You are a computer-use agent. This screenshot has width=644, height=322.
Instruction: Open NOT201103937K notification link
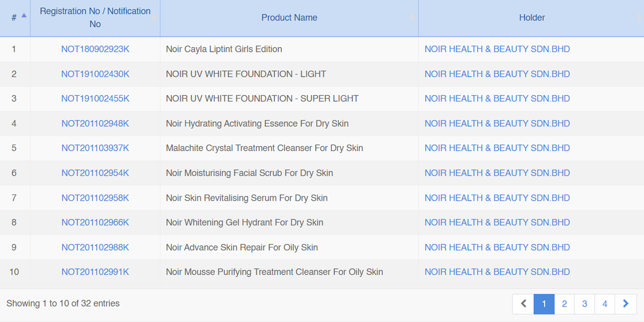(95, 148)
